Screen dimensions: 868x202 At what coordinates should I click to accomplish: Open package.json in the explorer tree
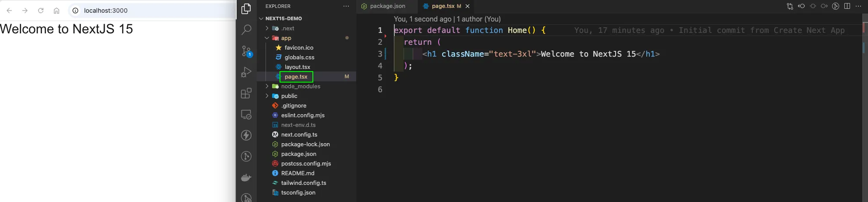tap(298, 154)
